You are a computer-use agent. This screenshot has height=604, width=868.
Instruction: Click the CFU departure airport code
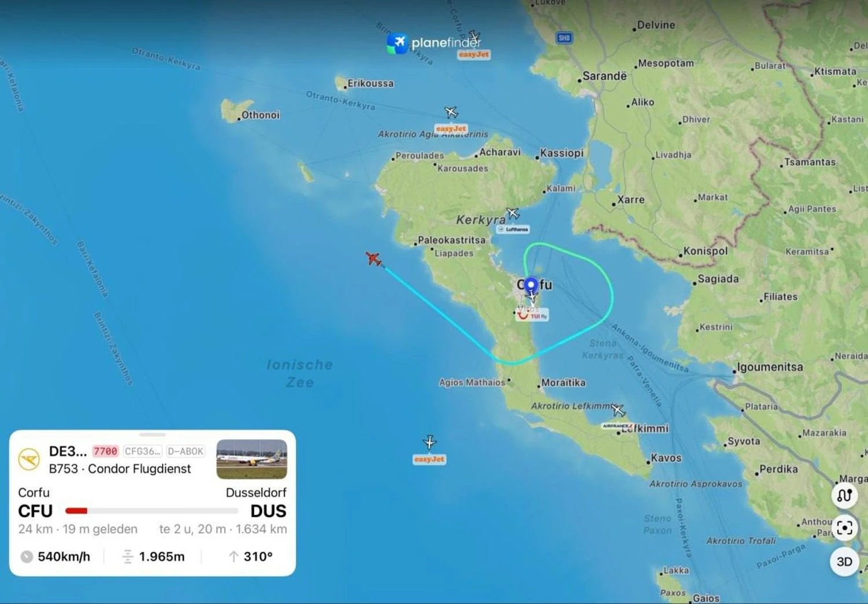(x=35, y=511)
